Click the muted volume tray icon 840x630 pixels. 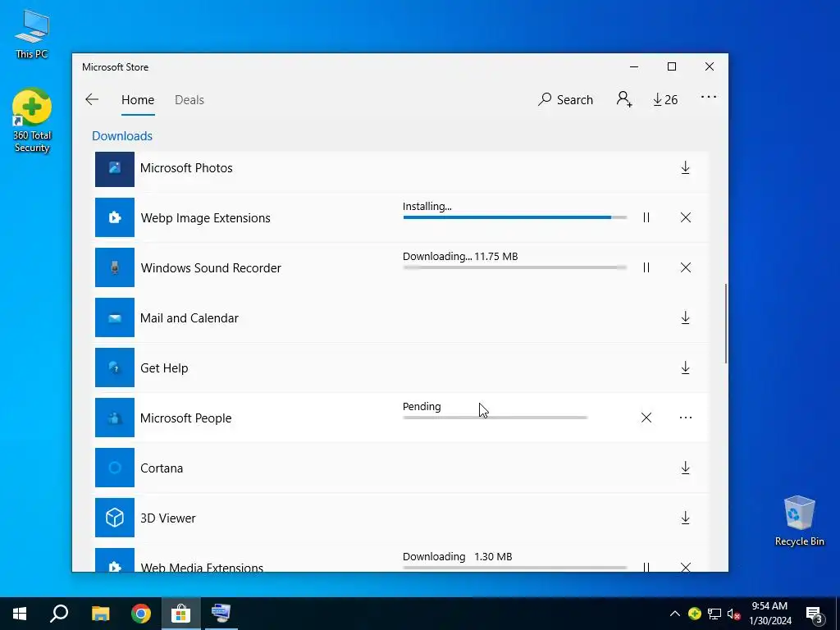pyautogui.click(x=734, y=614)
